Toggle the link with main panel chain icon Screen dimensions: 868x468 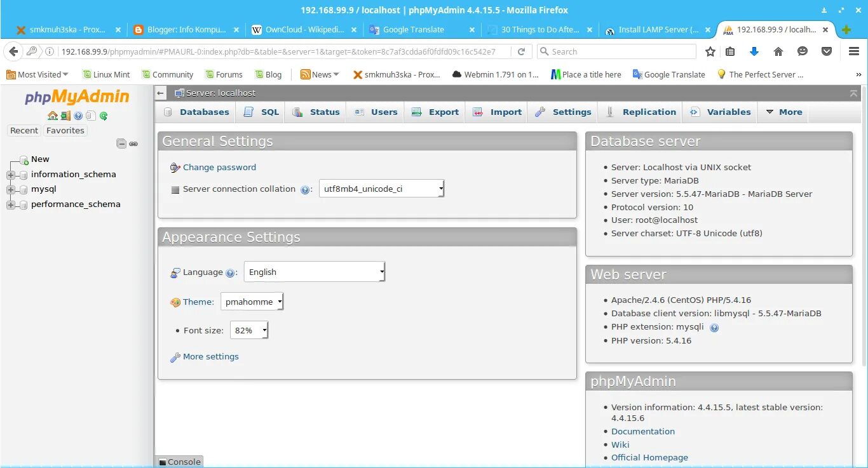[x=133, y=144]
